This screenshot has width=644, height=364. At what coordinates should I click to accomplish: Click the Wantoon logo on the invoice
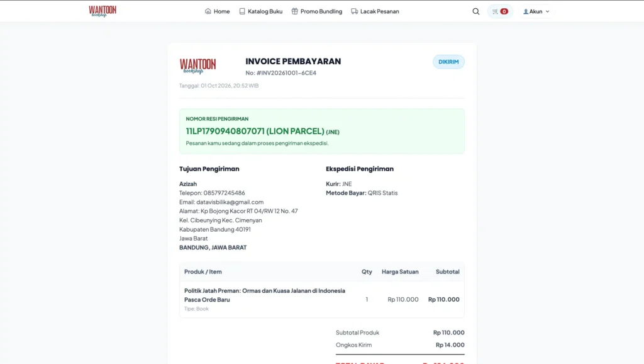(197, 65)
